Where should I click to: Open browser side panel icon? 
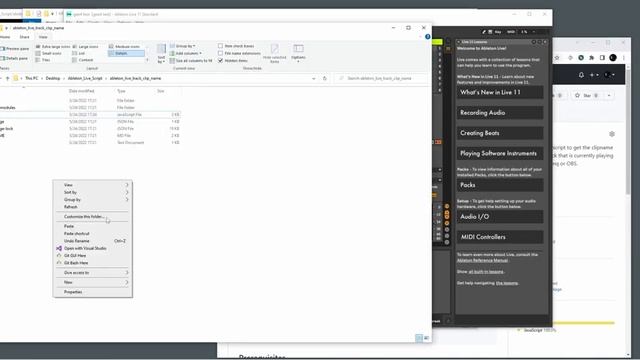coord(602,58)
